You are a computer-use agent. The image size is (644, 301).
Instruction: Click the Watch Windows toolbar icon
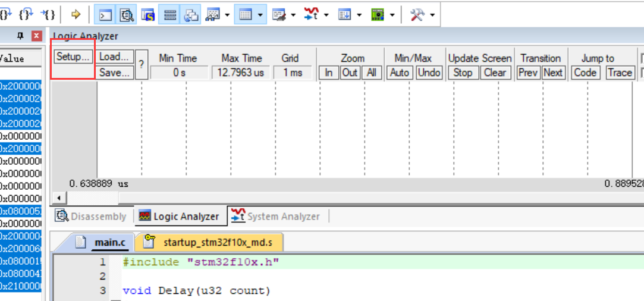coord(213,15)
